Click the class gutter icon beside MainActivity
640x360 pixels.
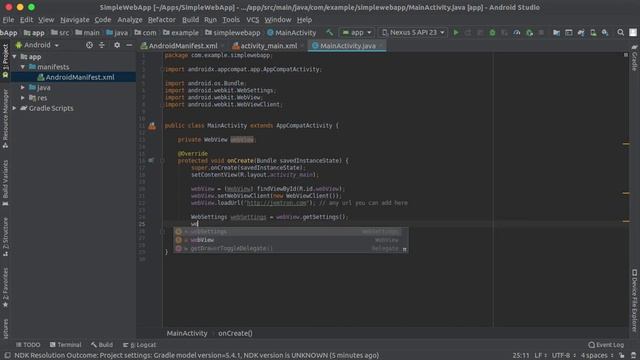click(152, 126)
